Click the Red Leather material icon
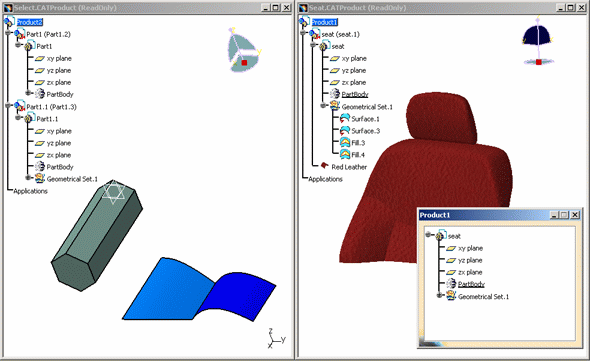The image size is (590, 361). pyautogui.click(x=324, y=166)
